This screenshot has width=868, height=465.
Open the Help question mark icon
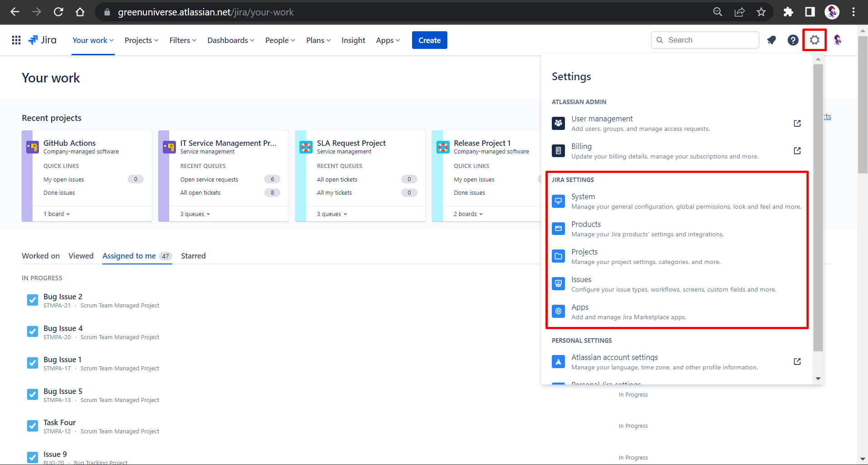792,40
